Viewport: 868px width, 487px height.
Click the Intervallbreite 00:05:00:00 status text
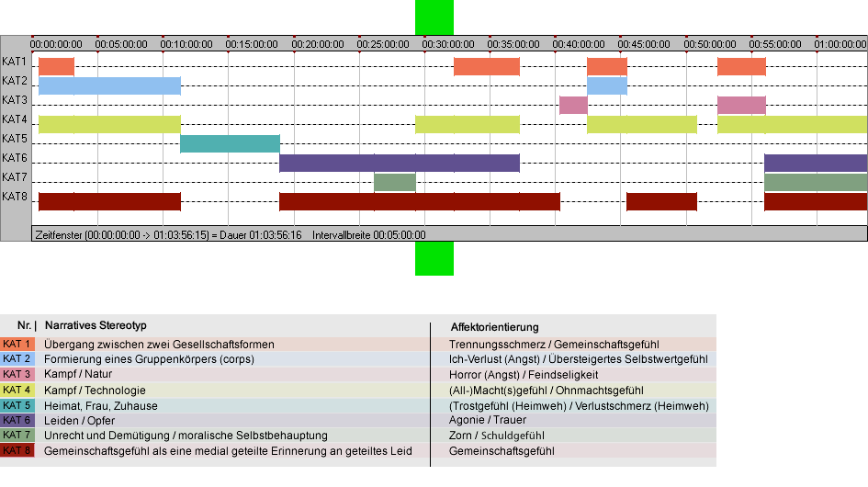tap(368, 235)
